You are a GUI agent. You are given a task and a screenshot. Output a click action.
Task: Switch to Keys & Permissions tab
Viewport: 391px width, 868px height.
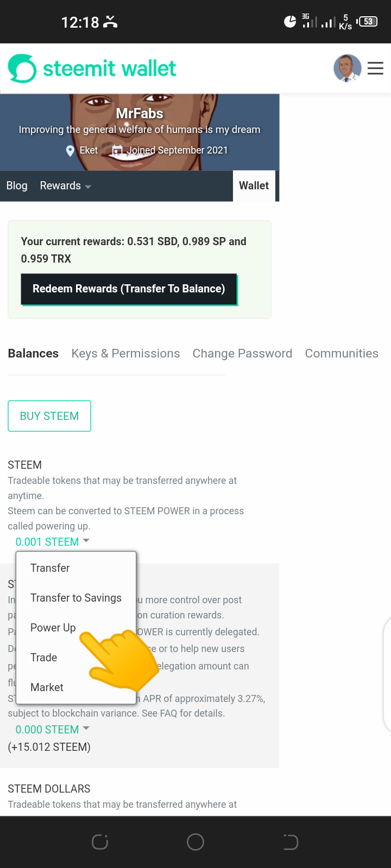(125, 354)
